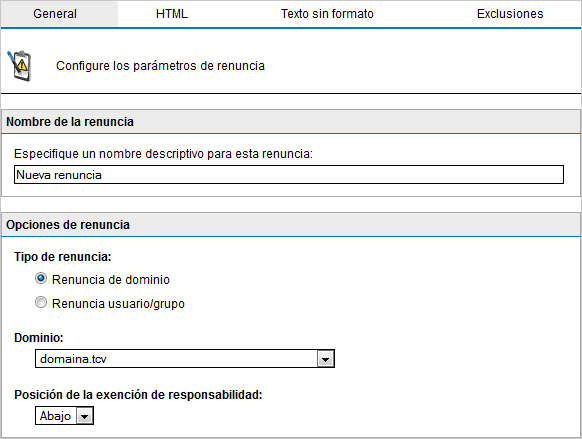Click the 'Renuncia usuario/grupo' option label
The image size is (582, 439).
point(118,304)
